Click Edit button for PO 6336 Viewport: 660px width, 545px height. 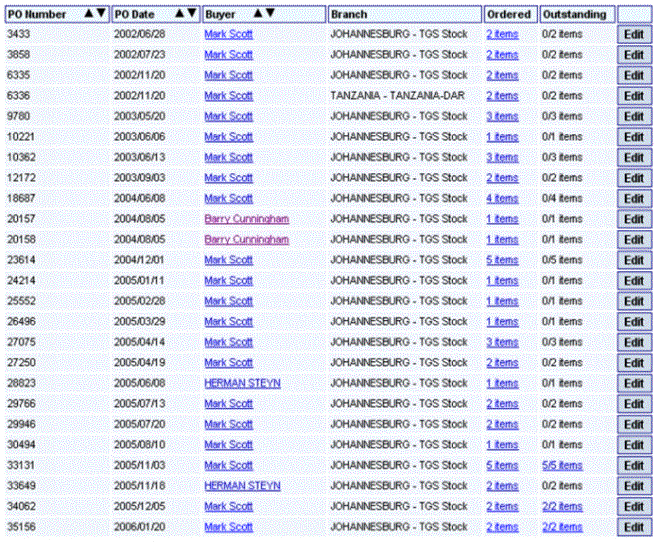coord(634,96)
